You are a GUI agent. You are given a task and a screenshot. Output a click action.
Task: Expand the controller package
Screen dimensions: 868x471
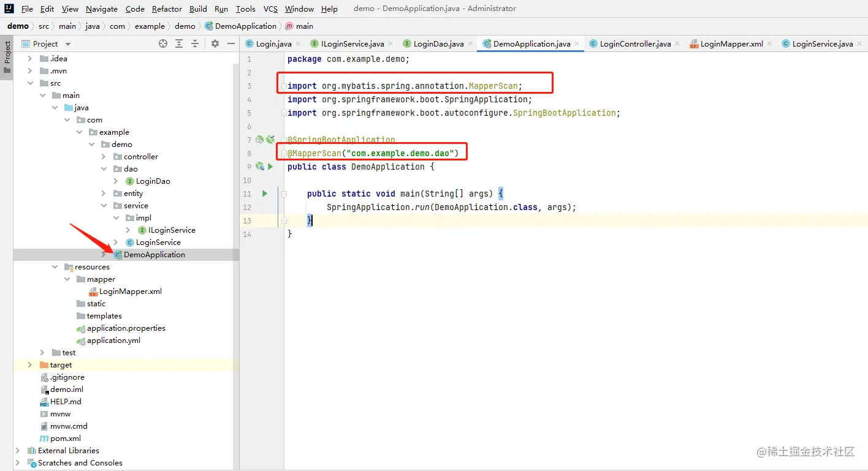pyautogui.click(x=104, y=157)
